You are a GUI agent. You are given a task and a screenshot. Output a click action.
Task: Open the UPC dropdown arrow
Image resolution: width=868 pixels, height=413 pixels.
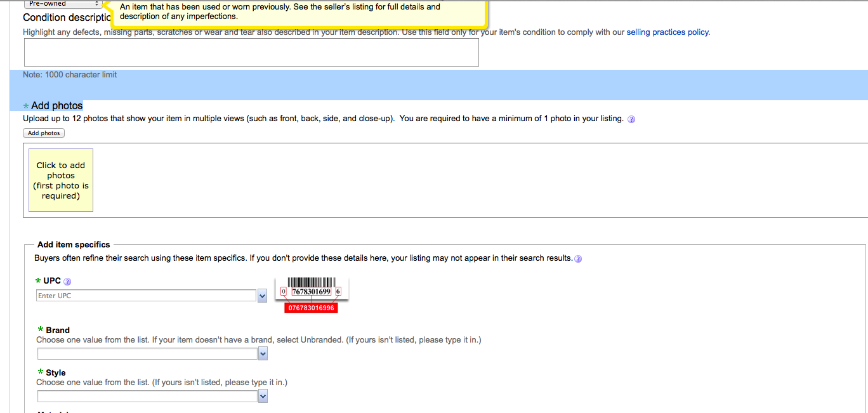[262, 296]
